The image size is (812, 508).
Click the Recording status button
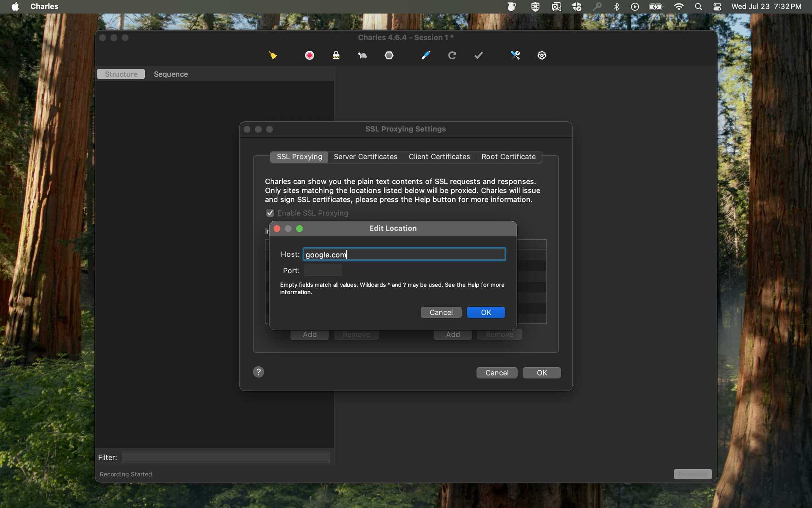692,474
